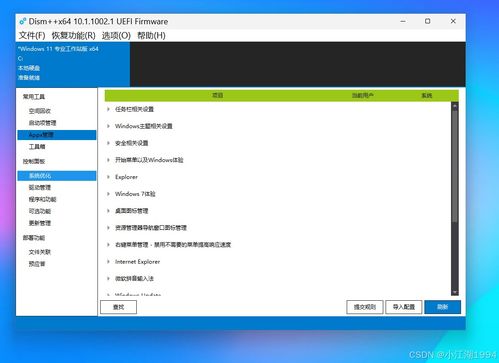This screenshot has width=499, height=363.
Task: Open 文件关联 in the sidebar
Action: 40,252
